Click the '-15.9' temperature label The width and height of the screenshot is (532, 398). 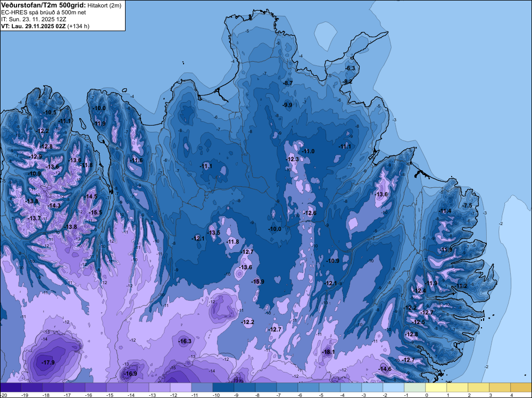click(257, 281)
